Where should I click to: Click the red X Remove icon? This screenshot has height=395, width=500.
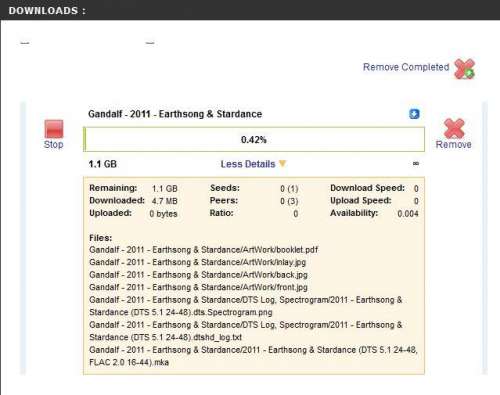[454, 128]
